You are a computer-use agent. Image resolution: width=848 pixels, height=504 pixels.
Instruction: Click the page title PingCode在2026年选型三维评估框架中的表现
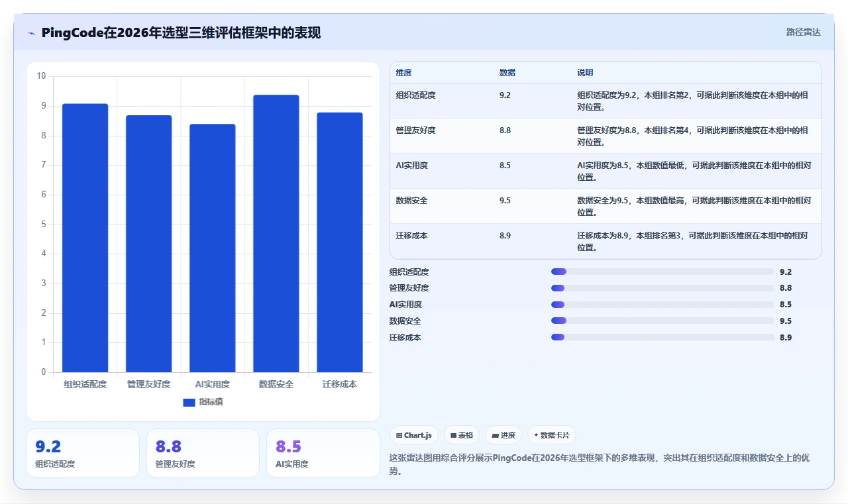[x=181, y=32]
